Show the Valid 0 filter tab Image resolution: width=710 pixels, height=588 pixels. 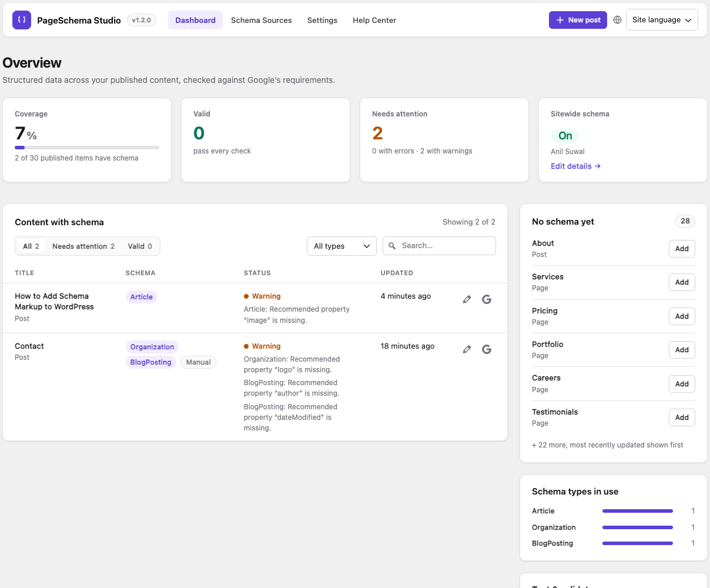[140, 246]
